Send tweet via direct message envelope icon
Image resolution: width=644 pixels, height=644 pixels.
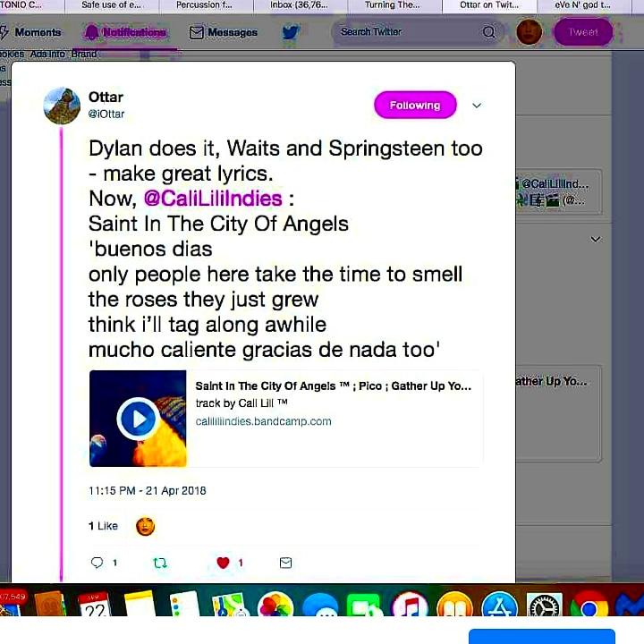[285, 563]
